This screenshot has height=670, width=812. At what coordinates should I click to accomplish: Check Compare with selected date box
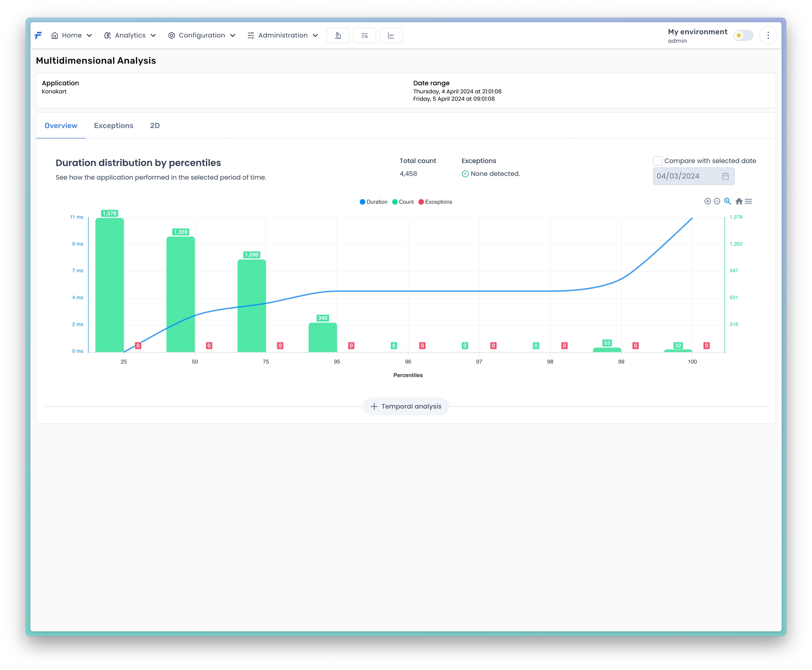click(658, 161)
